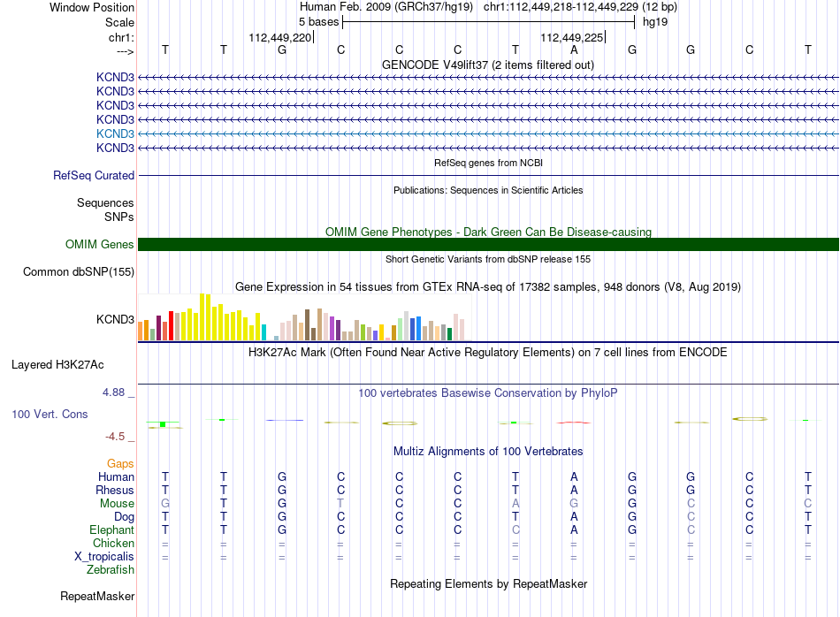Click the blue bar in GTEx chart
The width and height of the screenshot is (840, 617).
click(x=418, y=329)
